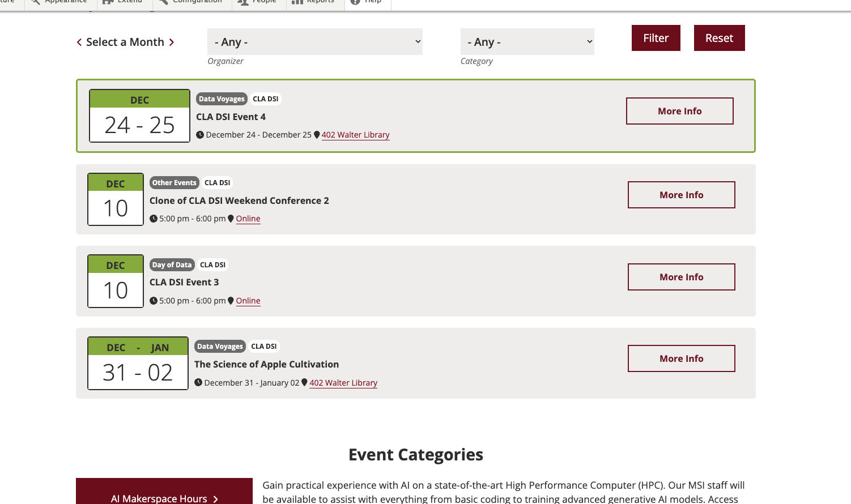Viewport: 851px width, 504px height.
Task: Open the Appearance menu
Action: tap(59, 2)
